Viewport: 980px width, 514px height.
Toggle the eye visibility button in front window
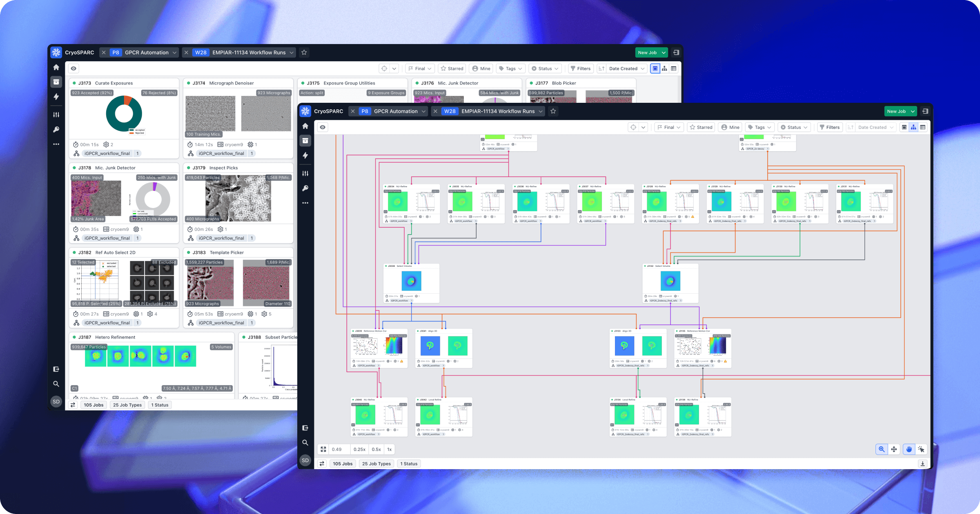point(323,127)
